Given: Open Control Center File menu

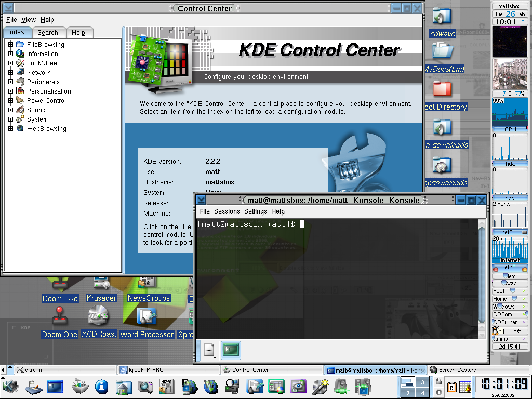Looking at the screenshot, I should (x=11, y=20).
